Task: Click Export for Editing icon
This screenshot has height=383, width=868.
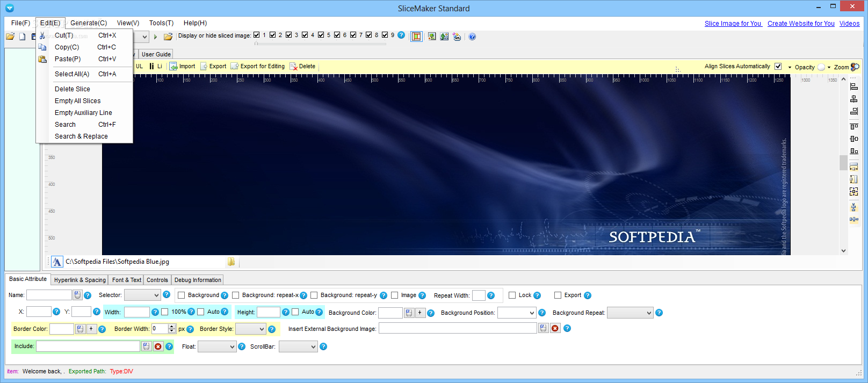Action: coord(235,66)
